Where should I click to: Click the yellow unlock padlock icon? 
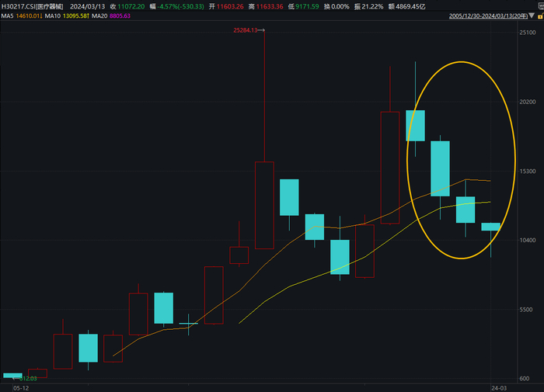[540, 16]
